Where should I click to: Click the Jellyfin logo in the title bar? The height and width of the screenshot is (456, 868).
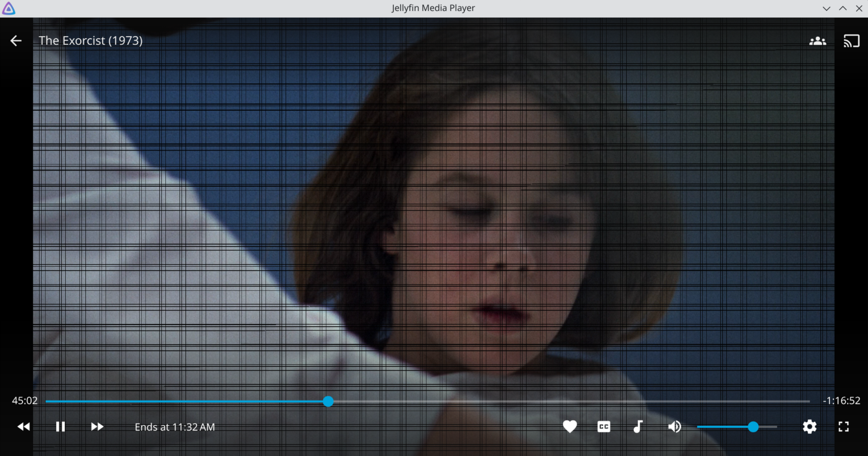pyautogui.click(x=9, y=8)
